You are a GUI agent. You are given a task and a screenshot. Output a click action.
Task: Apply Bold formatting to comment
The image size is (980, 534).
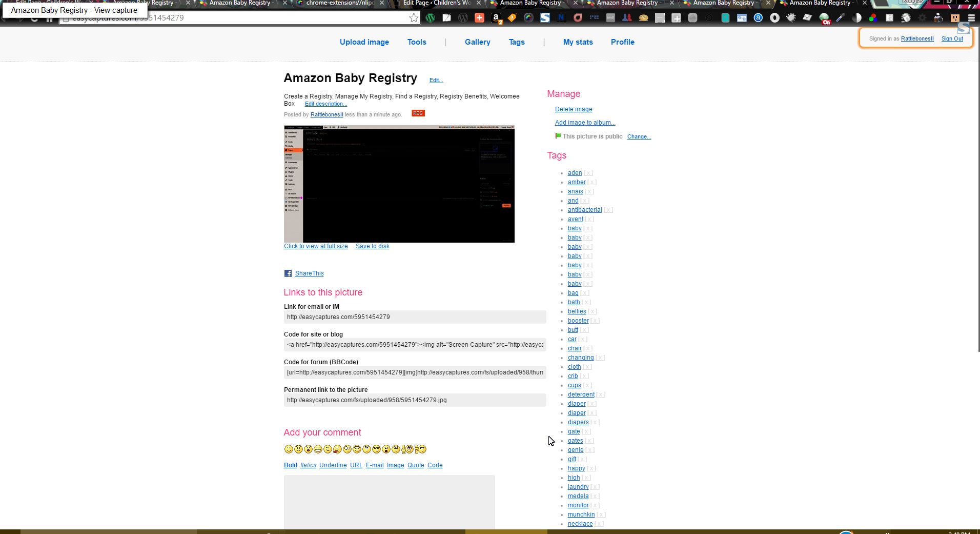point(291,465)
